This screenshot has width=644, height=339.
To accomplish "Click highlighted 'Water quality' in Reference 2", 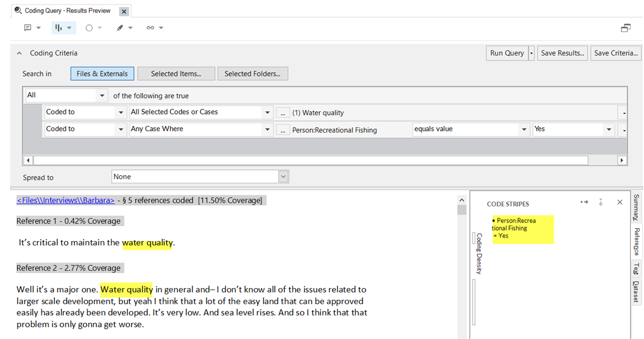I will [x=126, y=290].
